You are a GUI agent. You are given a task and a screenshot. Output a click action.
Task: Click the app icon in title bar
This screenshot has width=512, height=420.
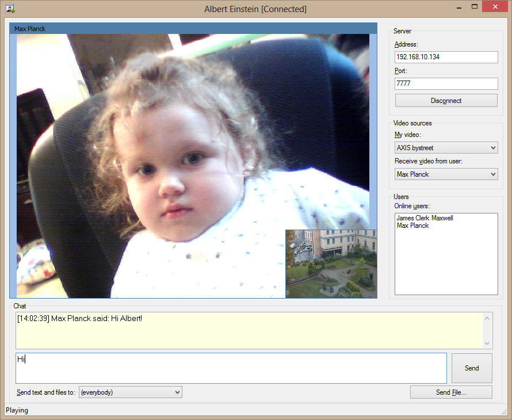click(x=10, y=9)
